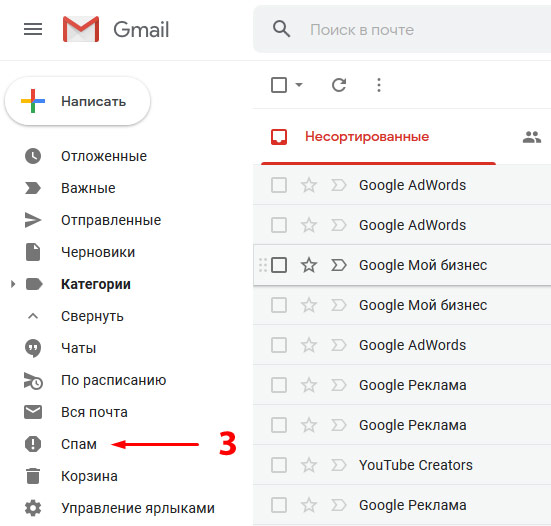Click the Gmail logo
The image size is (551, 526).
pos(116,29)
